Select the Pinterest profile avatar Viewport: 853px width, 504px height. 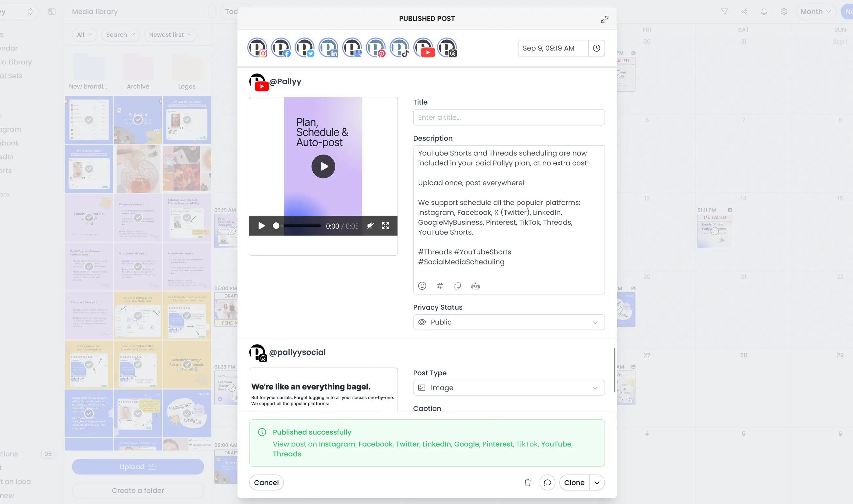[x=376, y=48]
